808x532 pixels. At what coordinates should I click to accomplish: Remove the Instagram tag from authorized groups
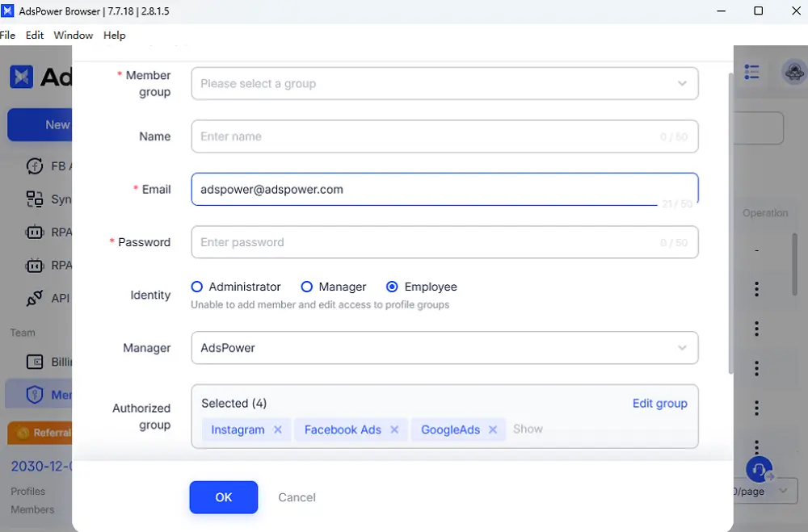tap(278, 429)
